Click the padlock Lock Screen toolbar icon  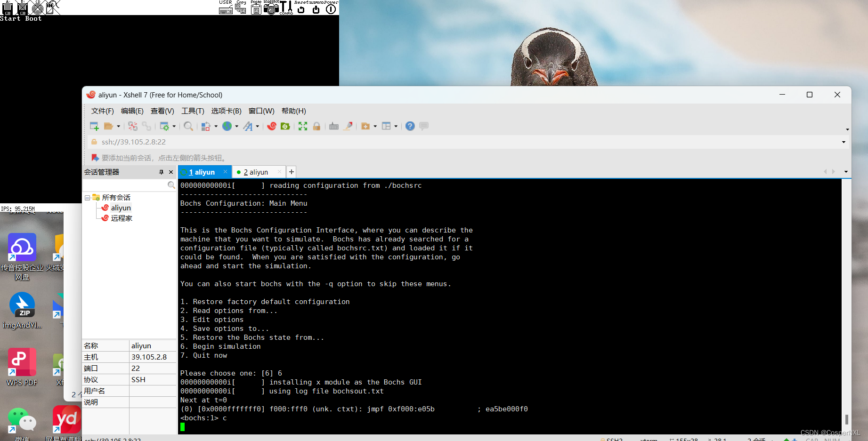[316, 126]
